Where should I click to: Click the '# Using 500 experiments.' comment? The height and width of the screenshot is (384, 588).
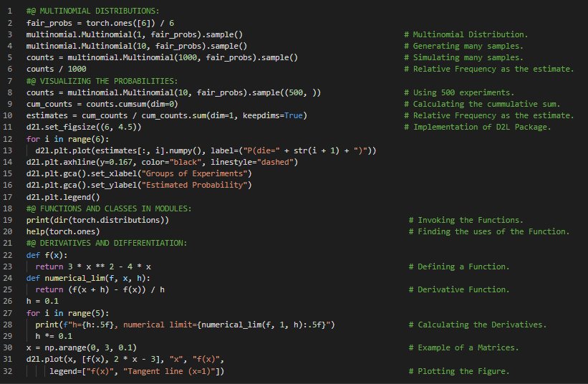(x=458, y=92)
